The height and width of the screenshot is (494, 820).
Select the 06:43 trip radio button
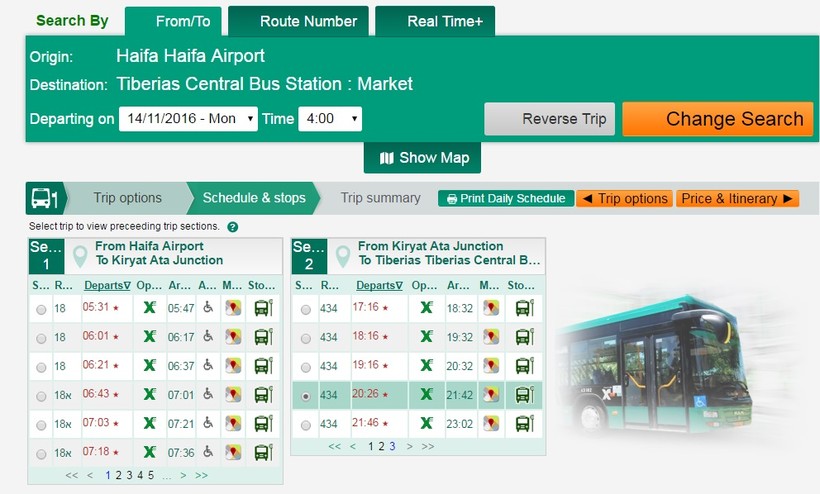[x=41, y=396]
